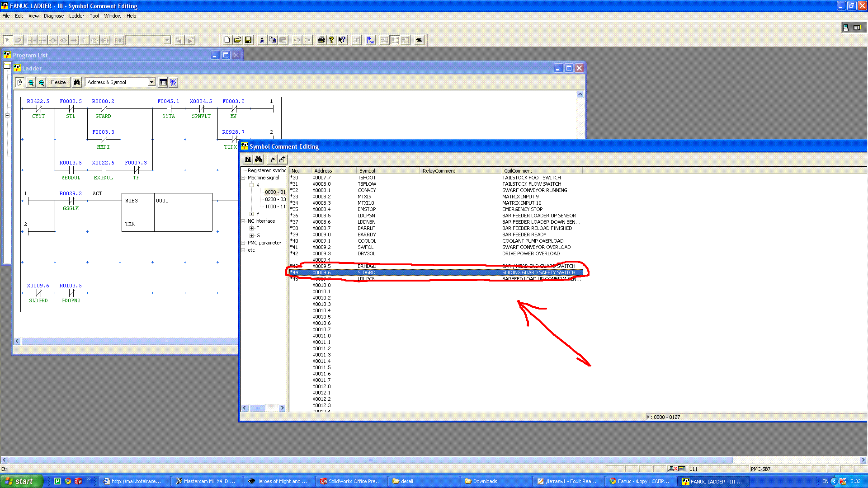Click the selection arrow tool in ladder toolbar

click(8, 40)
